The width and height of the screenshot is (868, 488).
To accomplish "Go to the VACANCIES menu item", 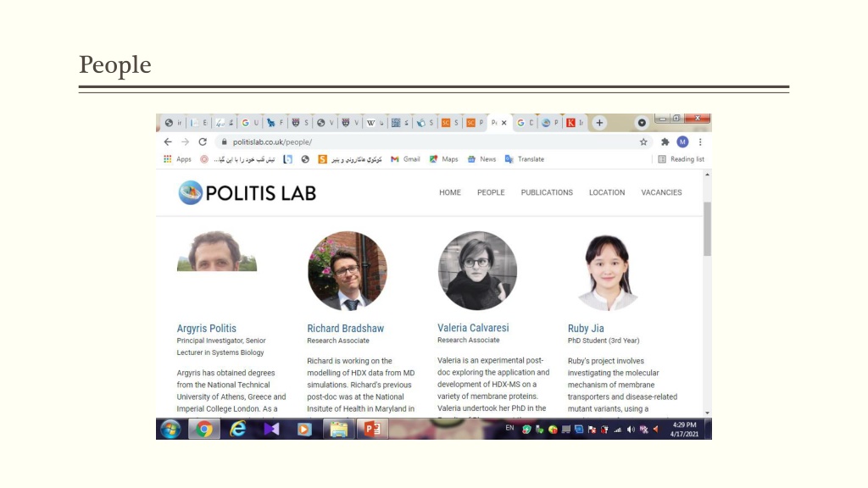I will [x=661, y=192].
